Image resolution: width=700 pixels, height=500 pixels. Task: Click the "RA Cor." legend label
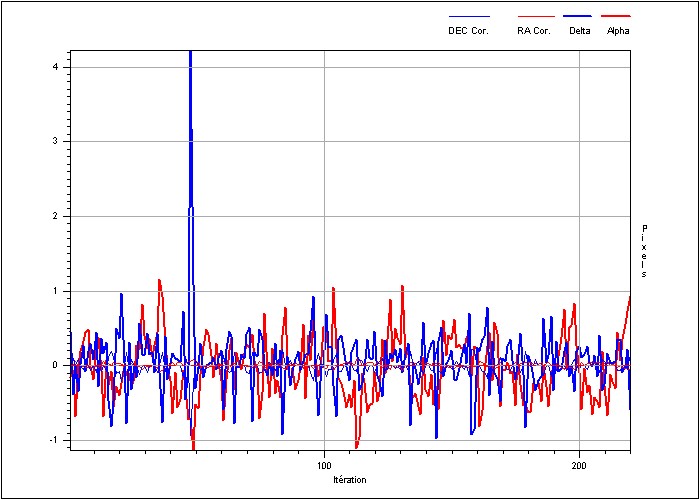pos(534,31)
